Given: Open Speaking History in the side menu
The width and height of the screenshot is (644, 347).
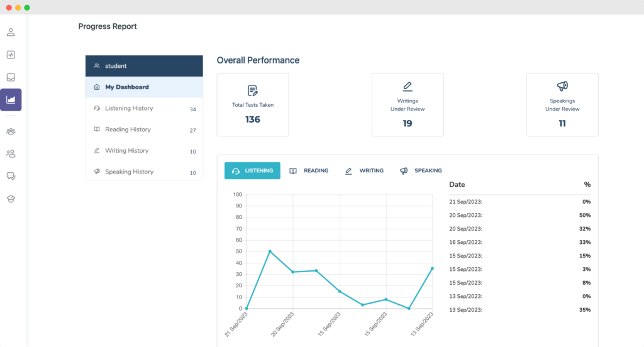Looking at the screenshot, I should (x=129, y=172).
